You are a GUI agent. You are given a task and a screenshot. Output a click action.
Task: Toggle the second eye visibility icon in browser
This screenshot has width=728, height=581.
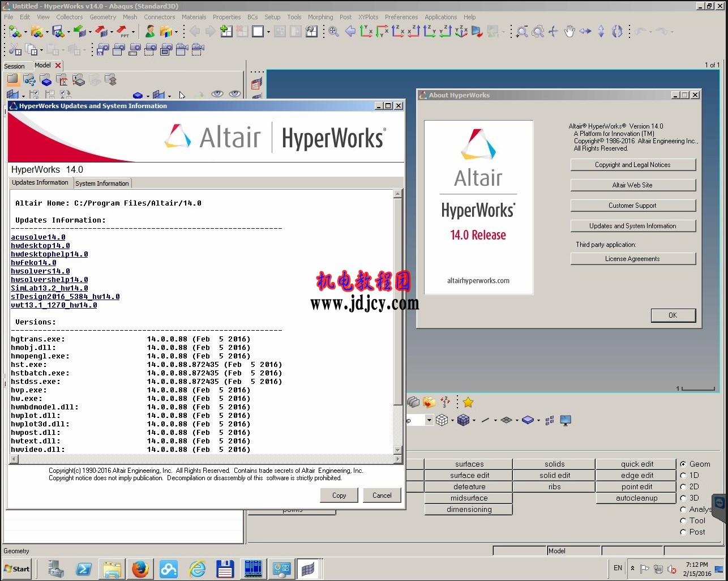click(235, 94)
